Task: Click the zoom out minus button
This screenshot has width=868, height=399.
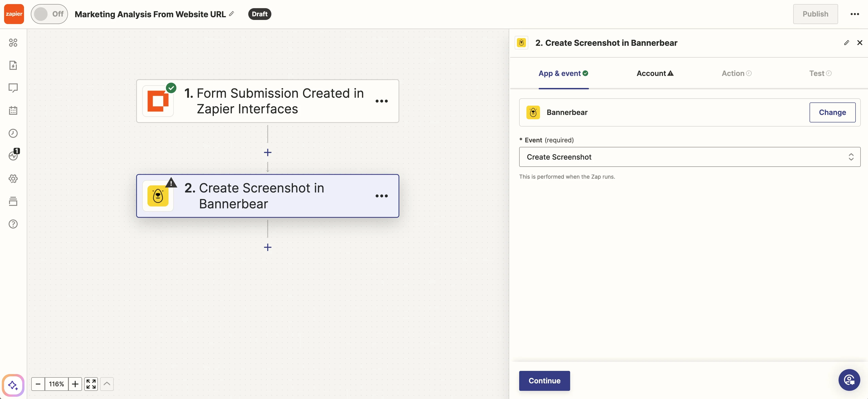Action: click(x=38, y=384)
